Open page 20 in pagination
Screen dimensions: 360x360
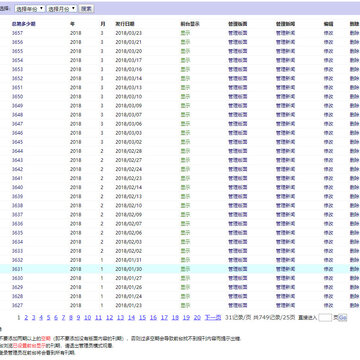click(x=197, y=318)
